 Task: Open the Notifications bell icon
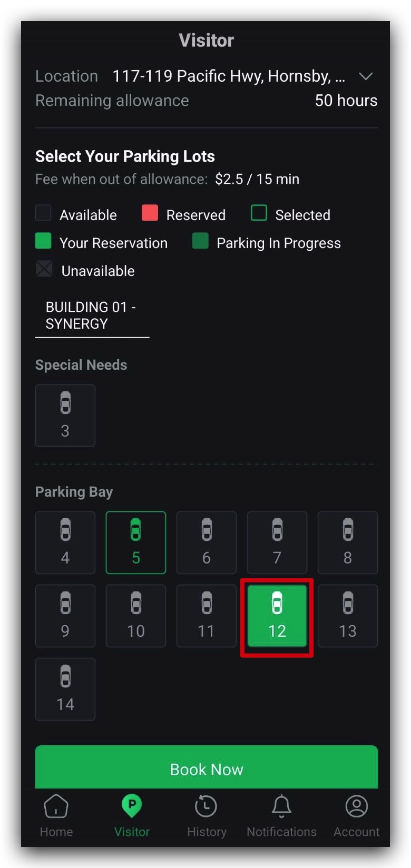pyautogui.click(x=281, y=806)
